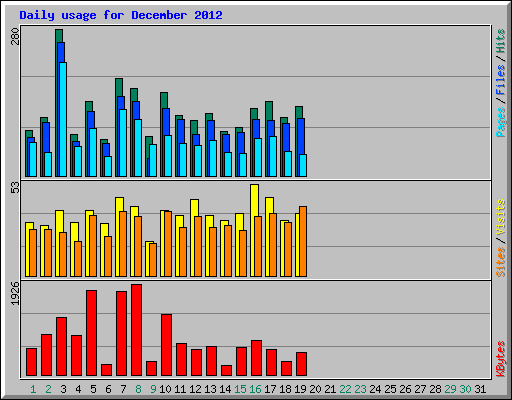Click the 'Visits' legend label
The image size is (512, 400).
click(x=501, y=218)
